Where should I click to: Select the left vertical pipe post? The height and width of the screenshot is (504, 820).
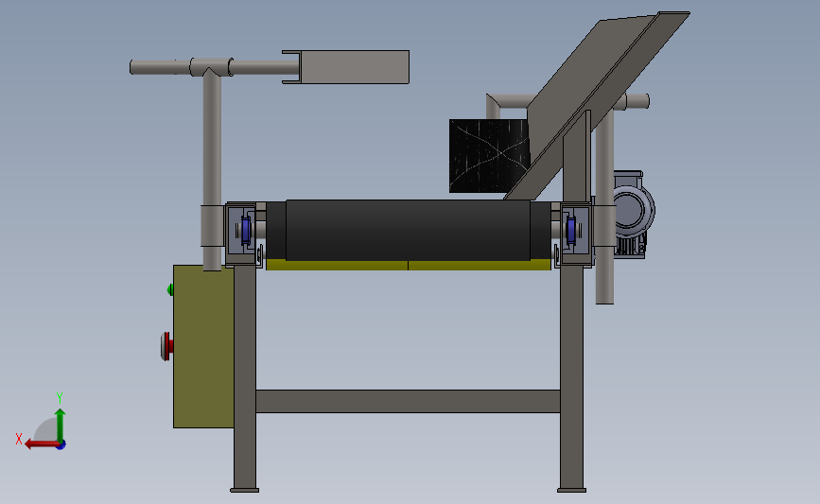pos(212,172)
